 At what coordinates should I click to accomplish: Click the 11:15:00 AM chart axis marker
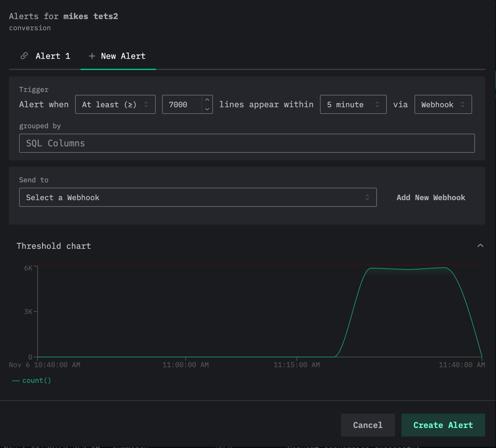point(297,365)
